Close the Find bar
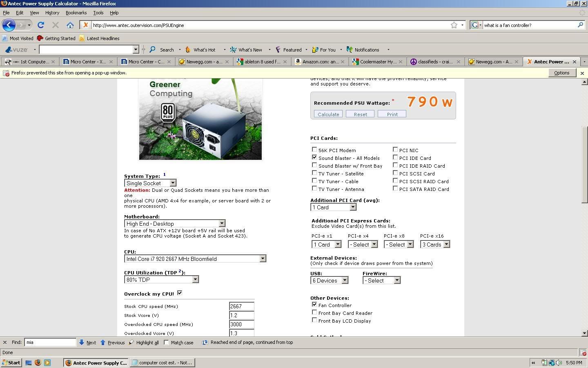The width and height of the screenshot is (588, 368). click(x=4, y=342)
